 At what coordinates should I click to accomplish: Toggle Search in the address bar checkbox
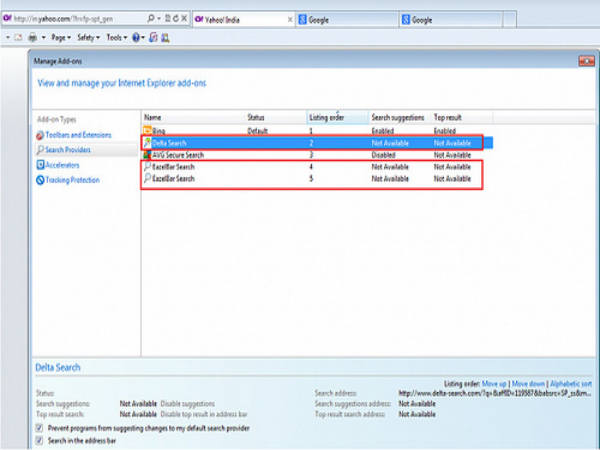39,441
